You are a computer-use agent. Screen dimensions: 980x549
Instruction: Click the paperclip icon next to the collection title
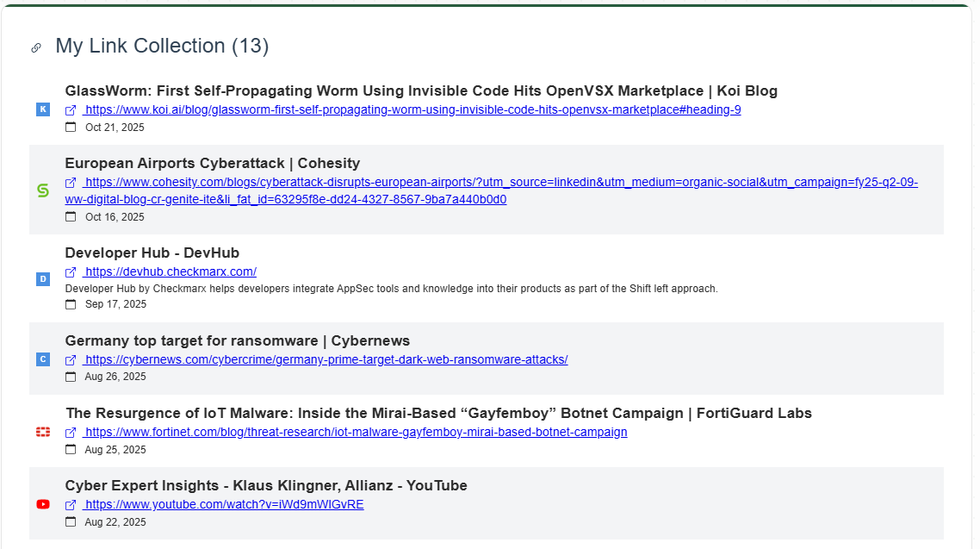[x=34, y=47]
